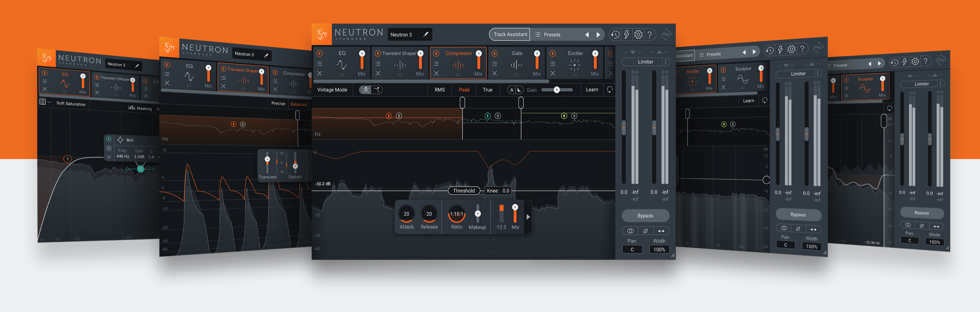Select Balanced mode in Transient Shaper window
The width and height of the screenshot is (980, 312).
[x=298, y=104]
